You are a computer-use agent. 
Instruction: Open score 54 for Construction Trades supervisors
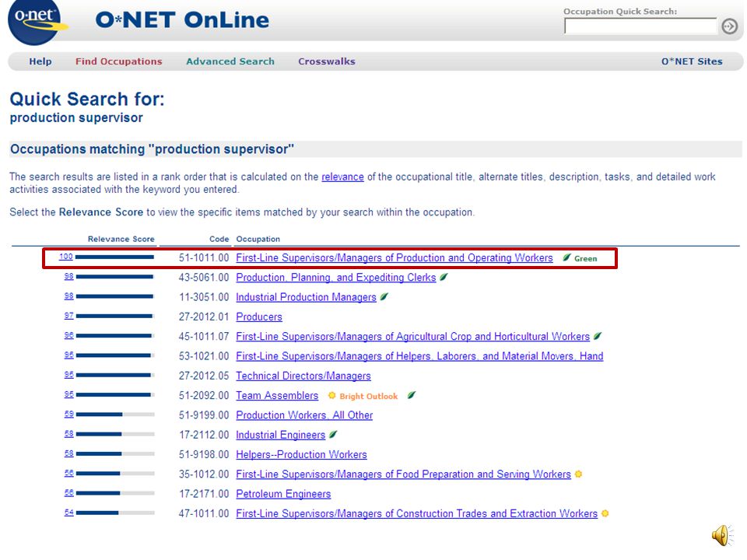[x=69, y=513]
